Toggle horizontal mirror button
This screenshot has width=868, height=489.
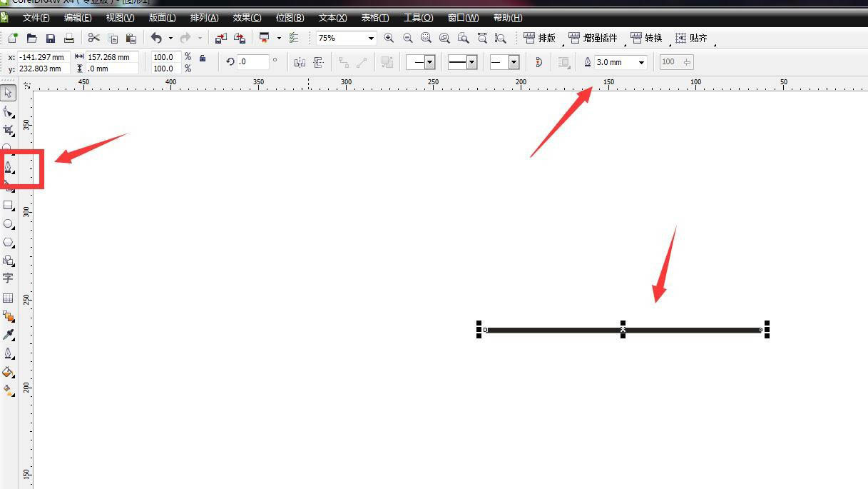[x=300, y=62]
